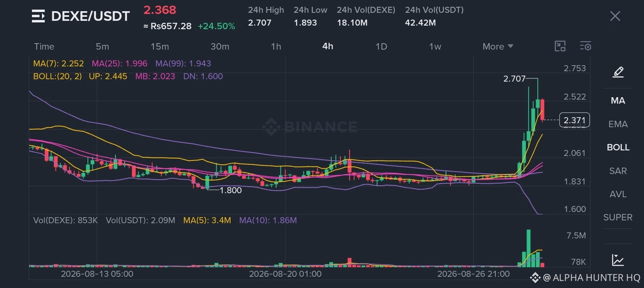
Task: Open the trading pair list menu icon
Action: click(38, 16)
